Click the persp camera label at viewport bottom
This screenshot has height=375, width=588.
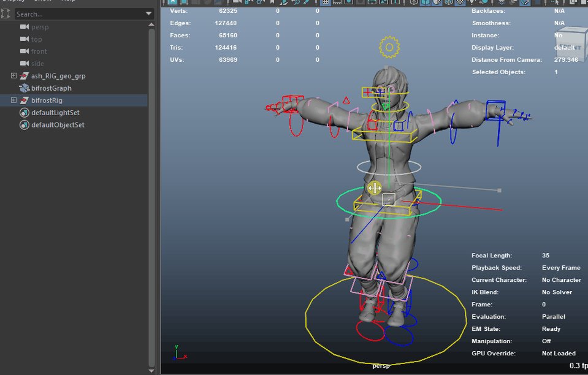(381, 366)
